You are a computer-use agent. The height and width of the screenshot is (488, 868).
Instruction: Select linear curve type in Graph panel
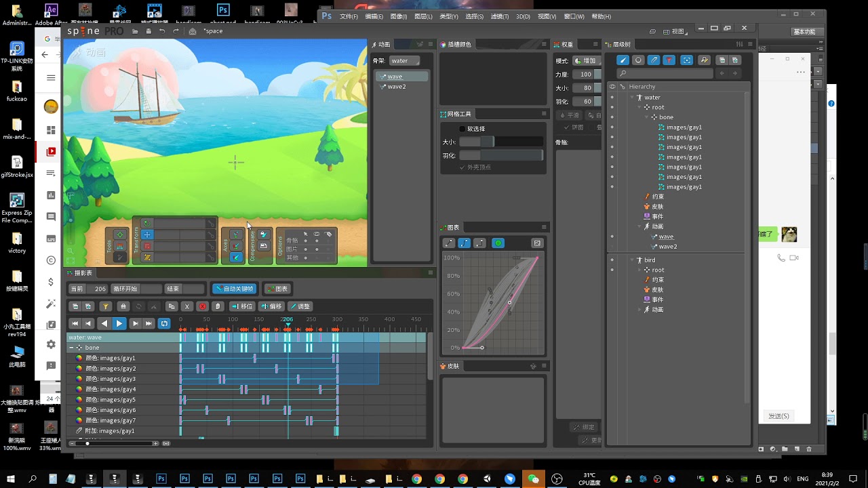pyautogui.click(x=449, y=243)
